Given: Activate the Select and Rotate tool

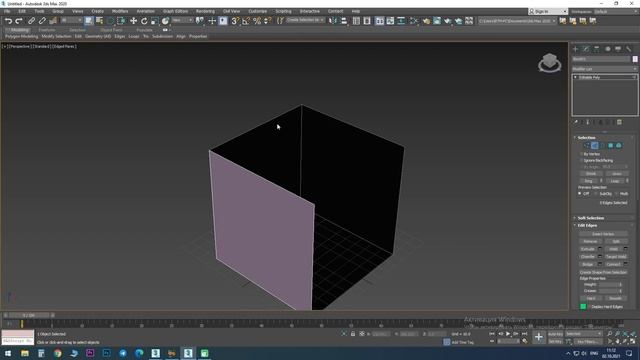Looking at the screenshot, I should pos(144,20).
